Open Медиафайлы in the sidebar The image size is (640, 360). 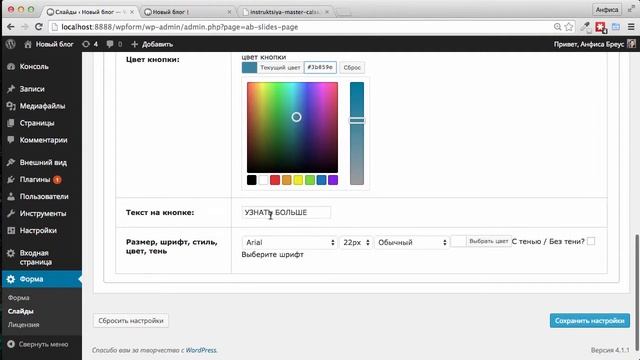41,106
